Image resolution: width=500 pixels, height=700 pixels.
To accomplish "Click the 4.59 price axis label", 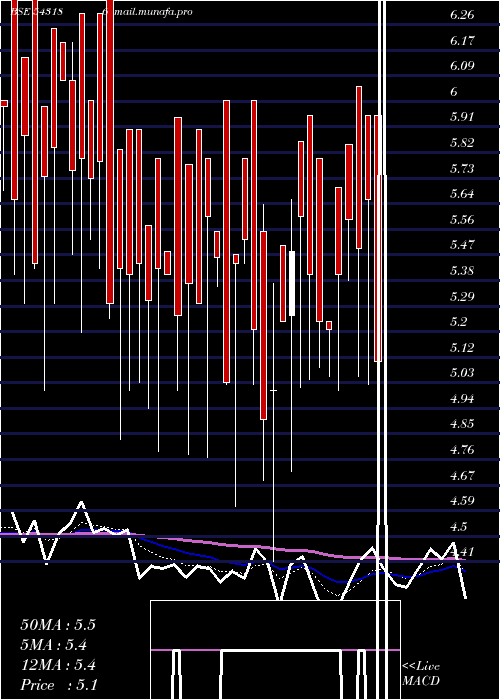I will (x=462, y=500).
